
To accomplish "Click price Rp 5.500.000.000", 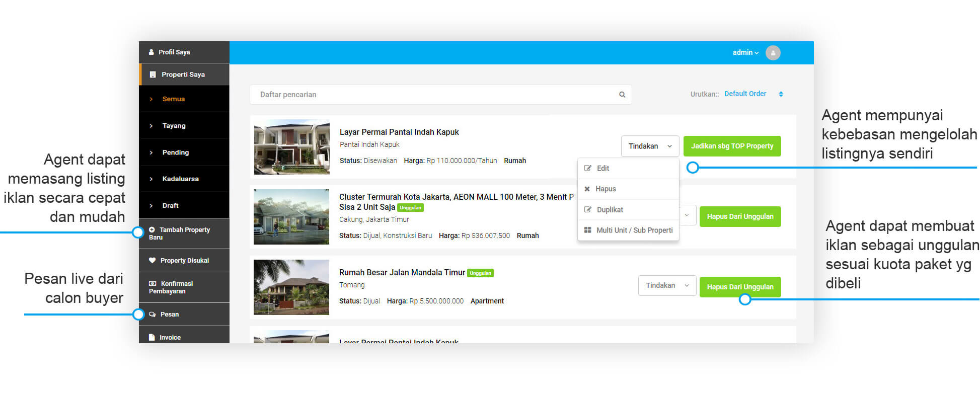I will [x=436, y=301].
